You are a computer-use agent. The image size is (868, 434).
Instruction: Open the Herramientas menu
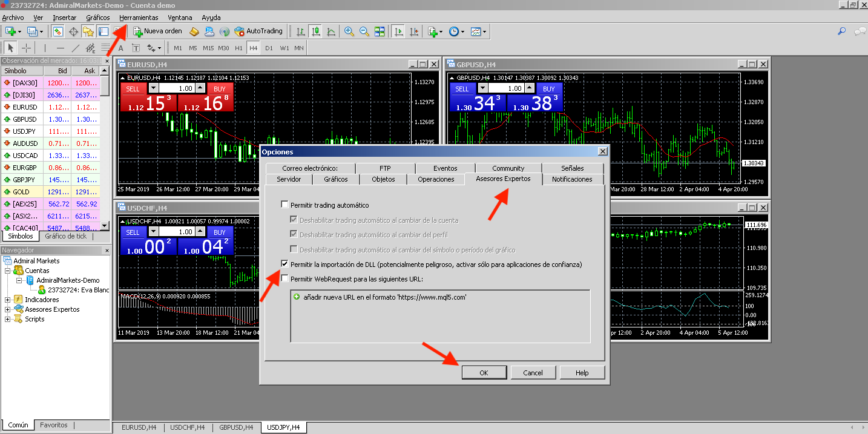click(139, 18)
